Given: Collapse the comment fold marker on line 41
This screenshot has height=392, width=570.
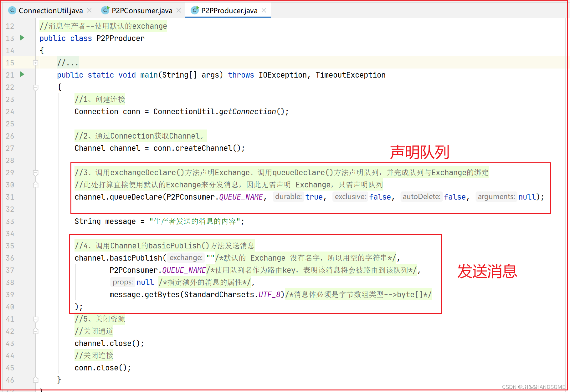Looking at the screenshot, I should (x=36, y=319).
